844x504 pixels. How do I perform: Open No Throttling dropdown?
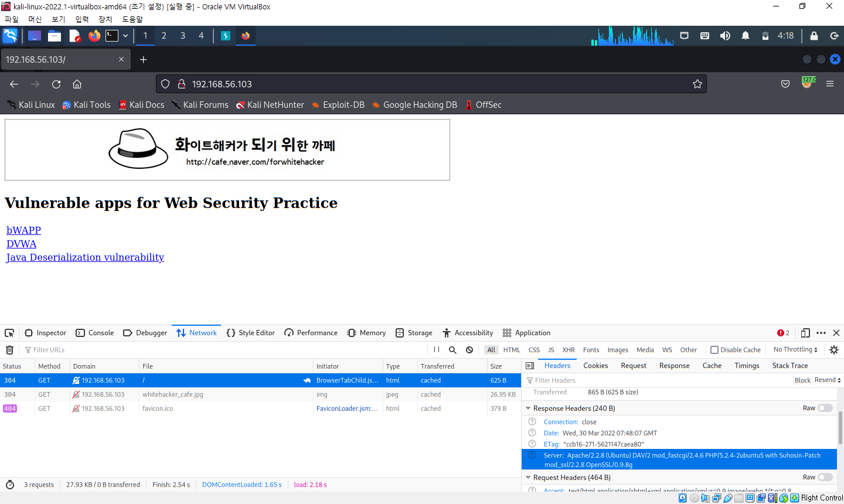tap(795, 349)
